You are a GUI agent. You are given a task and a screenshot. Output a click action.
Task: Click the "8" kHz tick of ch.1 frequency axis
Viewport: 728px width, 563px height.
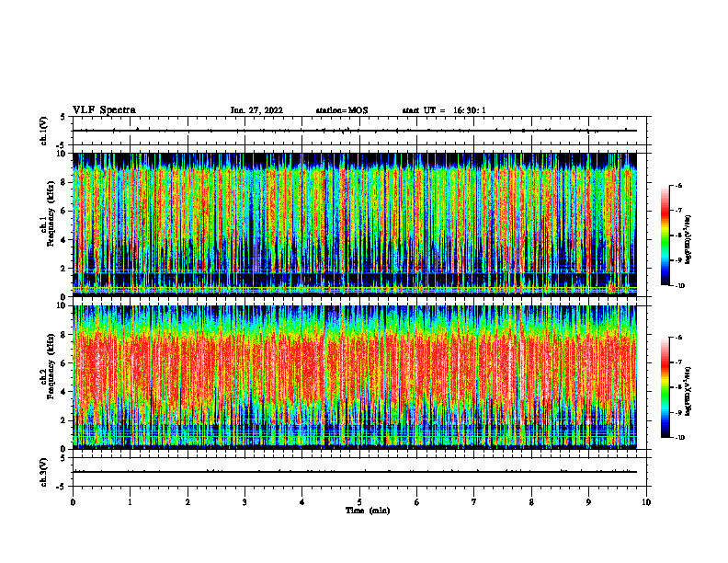pos(64,182)
